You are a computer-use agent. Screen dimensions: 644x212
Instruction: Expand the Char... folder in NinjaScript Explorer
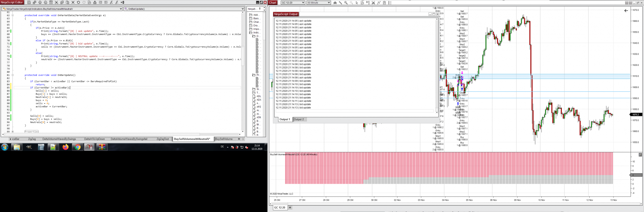click(254, 22)
